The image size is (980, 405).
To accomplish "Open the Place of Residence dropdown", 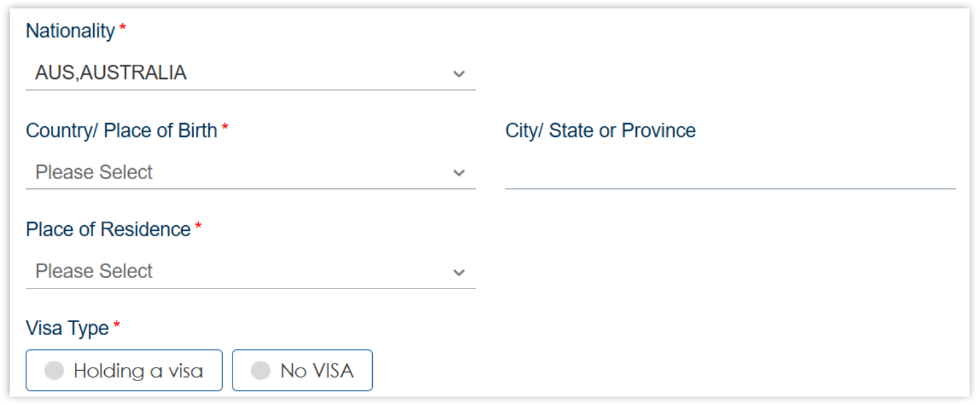I will click(251, 272).
